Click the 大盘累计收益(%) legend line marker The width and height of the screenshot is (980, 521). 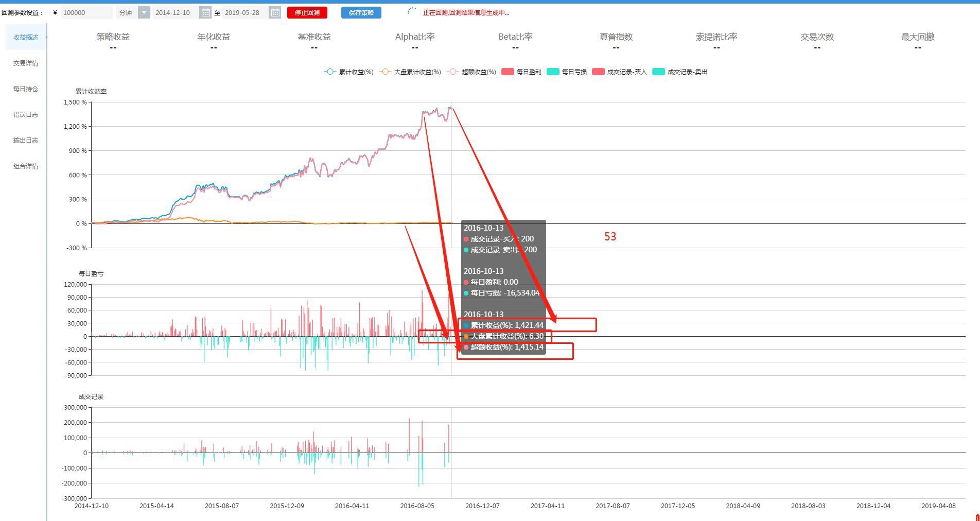point(385,72)
